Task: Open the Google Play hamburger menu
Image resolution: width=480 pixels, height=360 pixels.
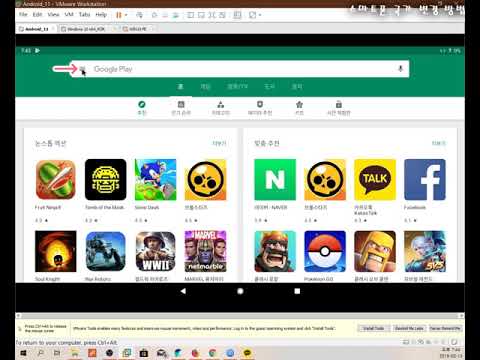Action: coord(82,69)
